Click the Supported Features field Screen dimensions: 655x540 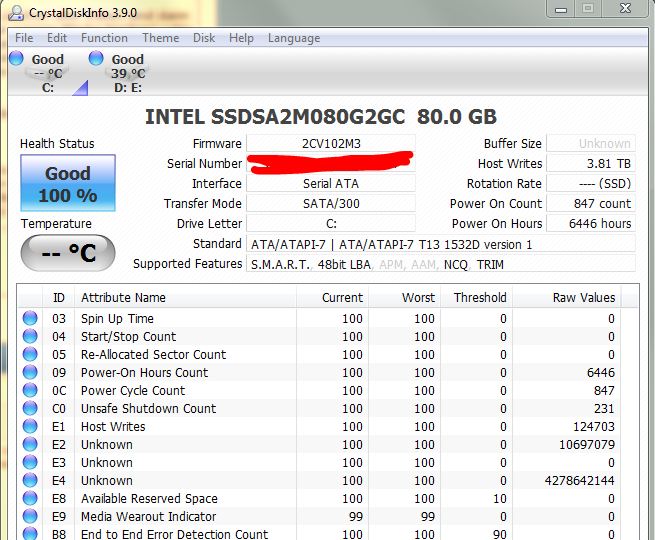[441, 264]
